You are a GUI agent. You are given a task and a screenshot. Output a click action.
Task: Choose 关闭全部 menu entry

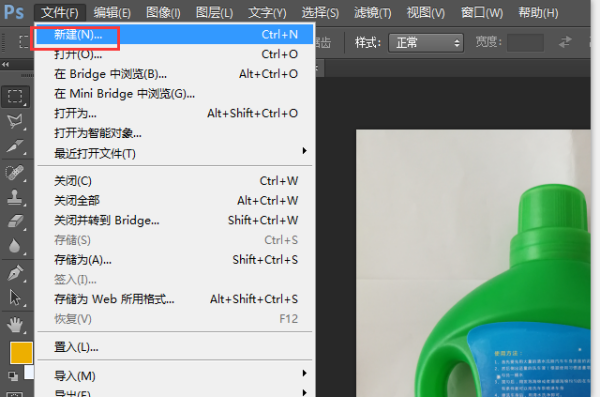point(174,200)
